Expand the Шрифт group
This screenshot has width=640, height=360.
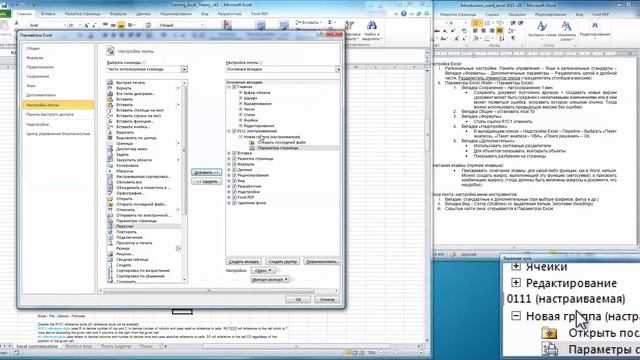click(240, 98)
